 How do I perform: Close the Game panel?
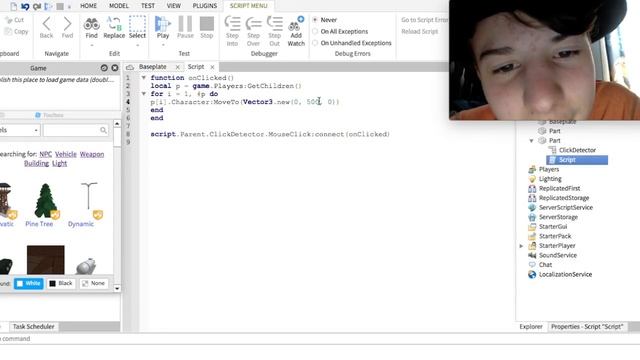(115, 68)
